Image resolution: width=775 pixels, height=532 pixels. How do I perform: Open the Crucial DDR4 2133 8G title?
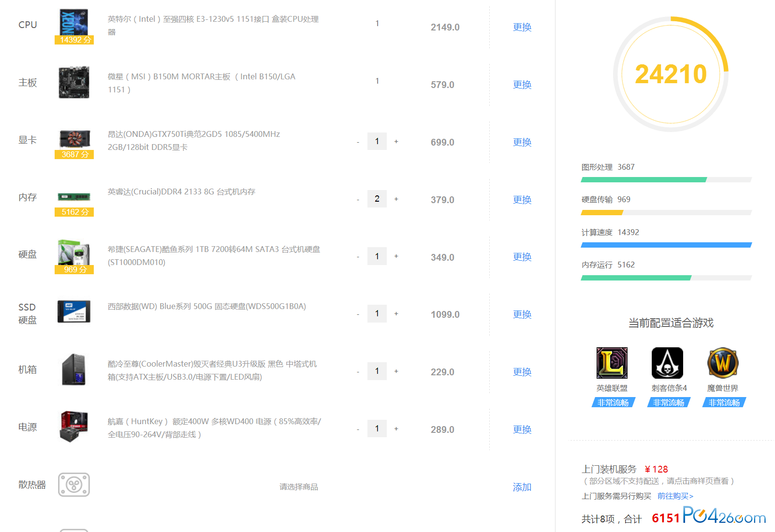coord(181,192)
